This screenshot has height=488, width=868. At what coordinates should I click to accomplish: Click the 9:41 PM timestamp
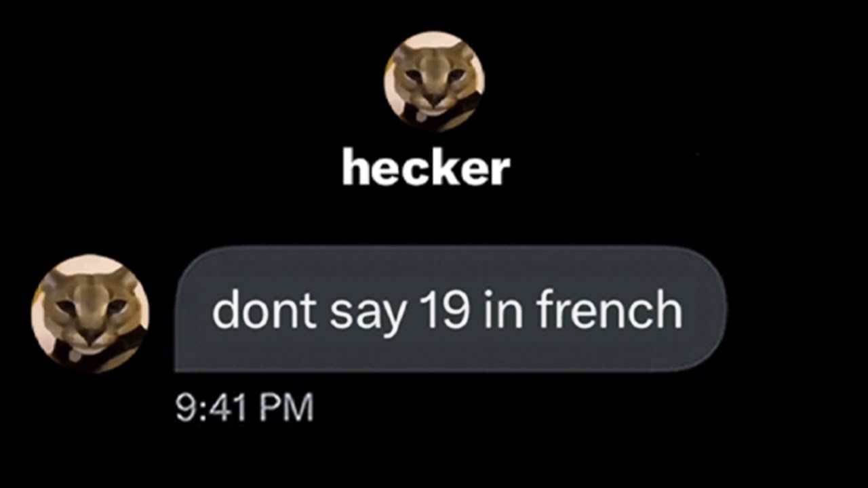point(244,408)
